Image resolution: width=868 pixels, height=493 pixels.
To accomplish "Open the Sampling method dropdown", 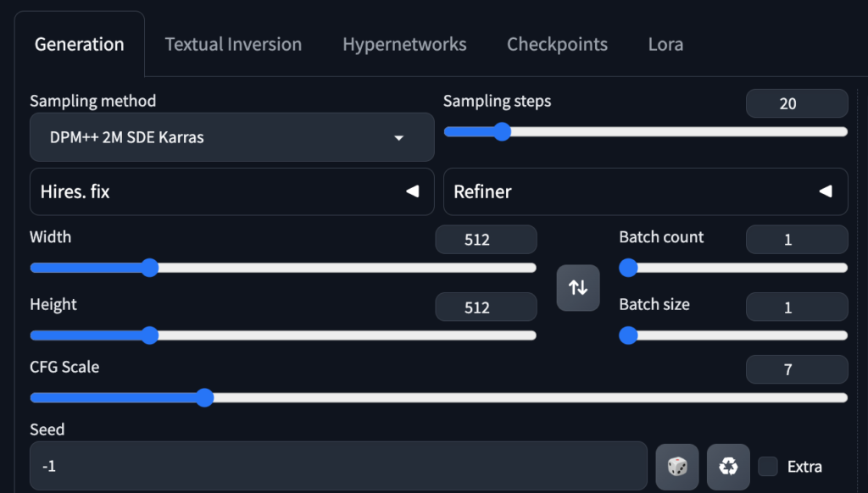I will [x=231, y=136].
